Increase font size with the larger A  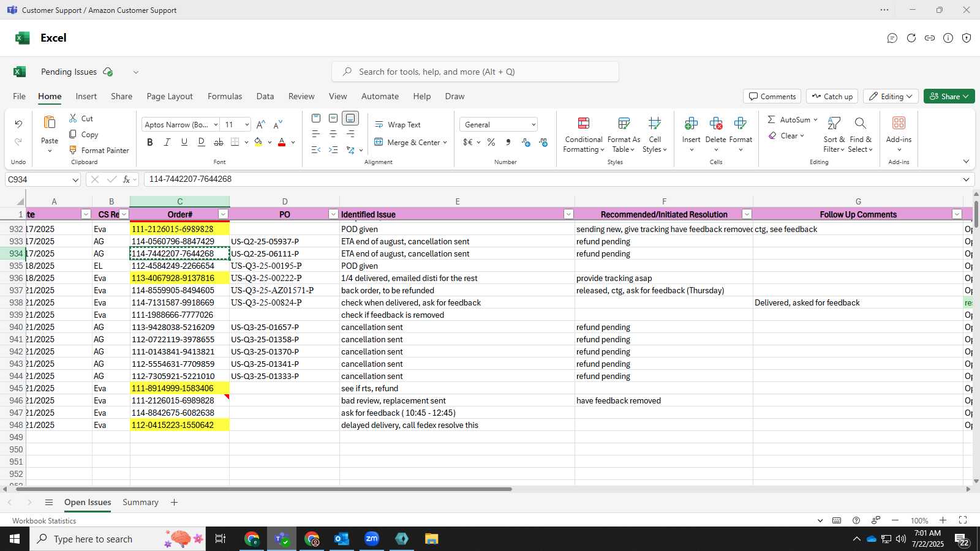click(x=261, y=124)
